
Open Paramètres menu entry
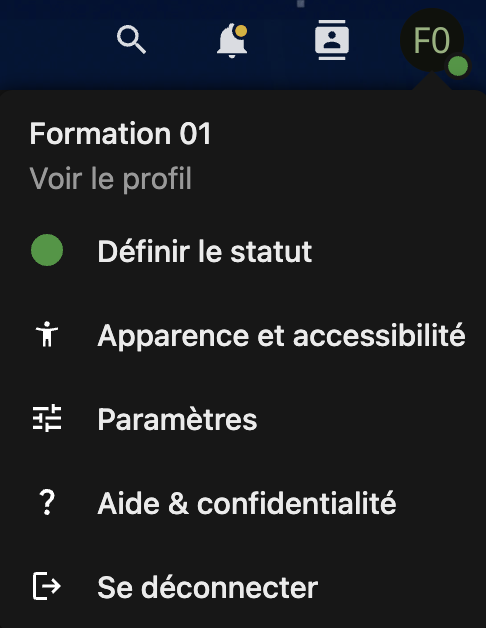177,420
